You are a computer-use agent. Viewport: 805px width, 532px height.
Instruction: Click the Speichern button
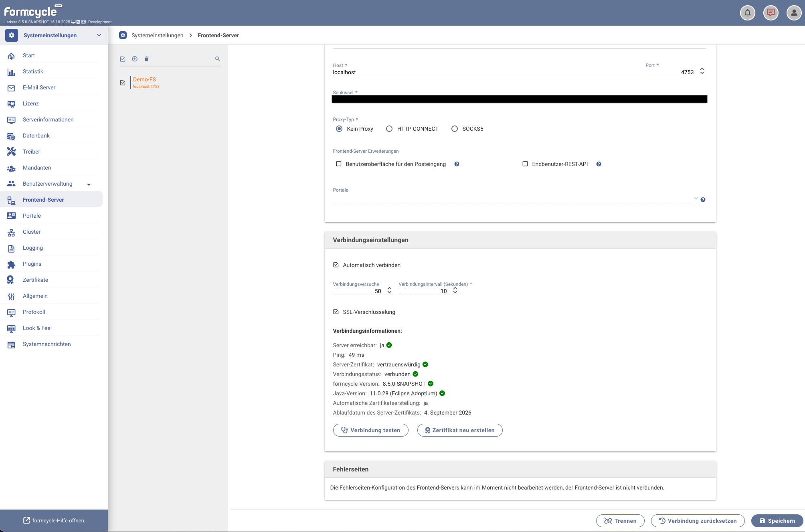777,521
